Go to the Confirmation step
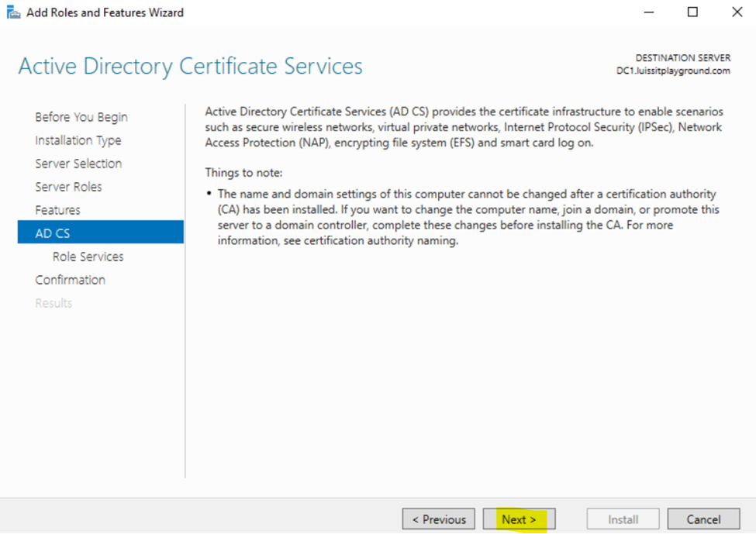The image size is (756, 534). [x=71, y=280]
